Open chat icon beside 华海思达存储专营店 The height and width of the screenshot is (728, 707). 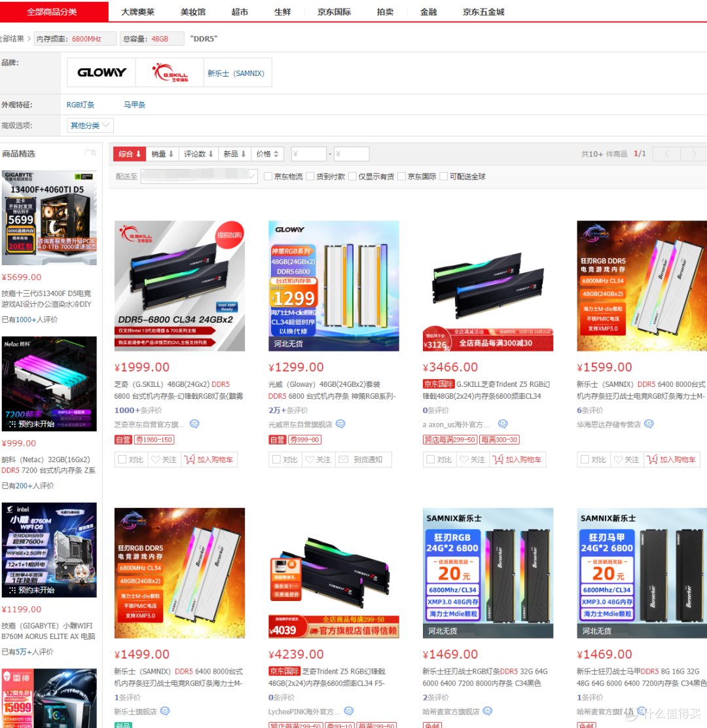(649, 424)
